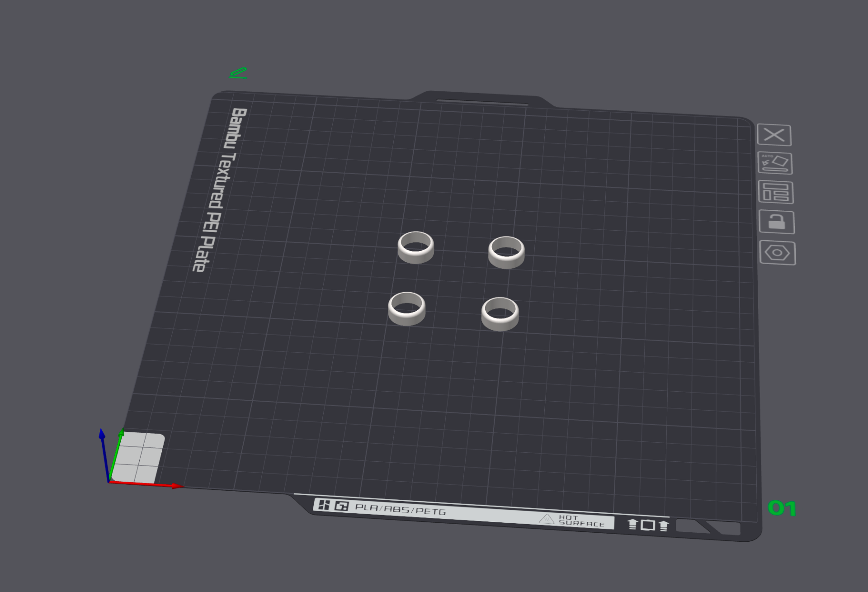The image size is (868, 592).
Task: Click the green 01 plate number
Action: point(782,508)
